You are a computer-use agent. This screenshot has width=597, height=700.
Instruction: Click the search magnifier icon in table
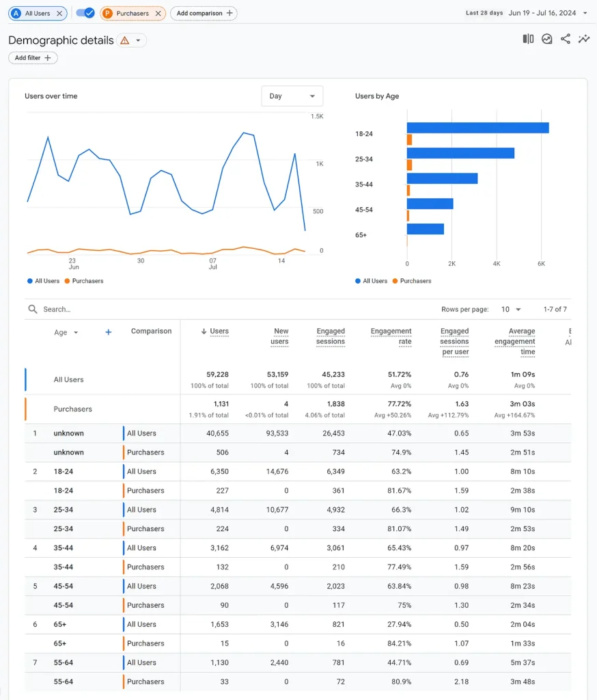(33, 309)
